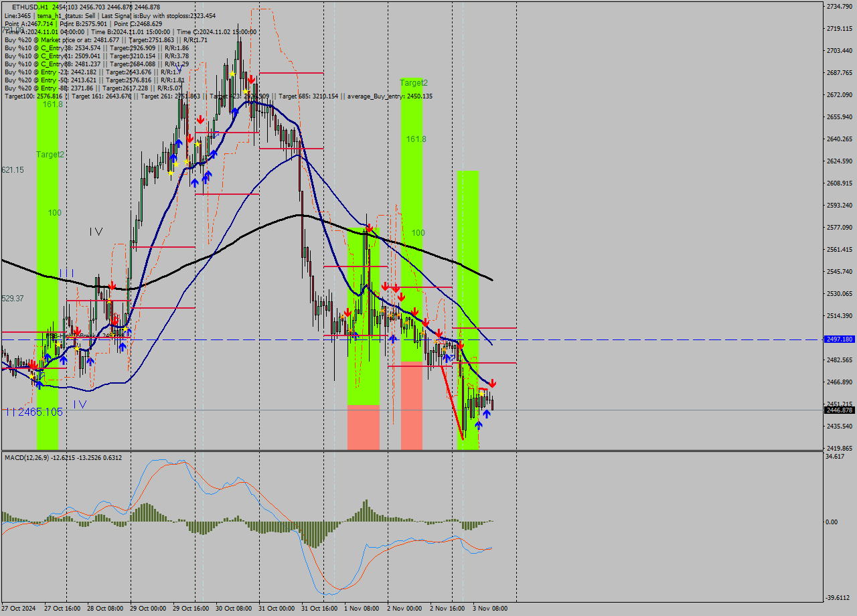Click the black I V wave label
857x616 pixels.
click(96, 232)
